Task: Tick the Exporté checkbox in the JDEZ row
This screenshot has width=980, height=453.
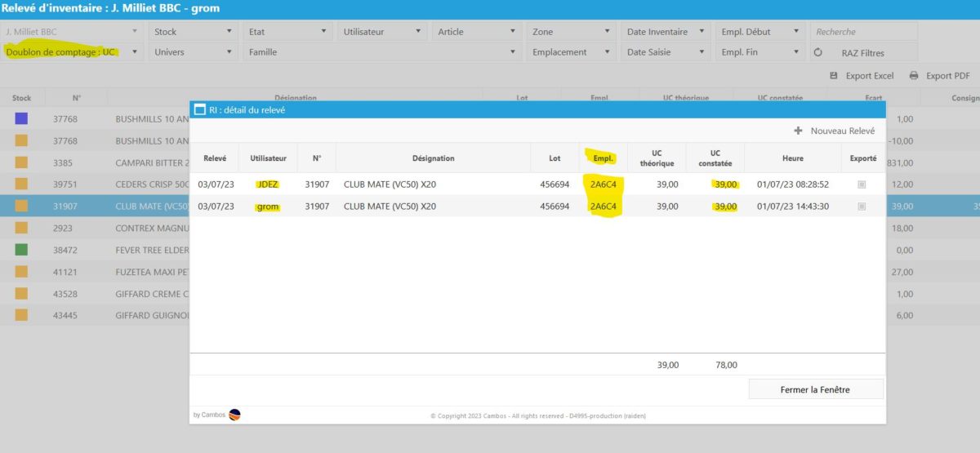Action: click(862, 184)
